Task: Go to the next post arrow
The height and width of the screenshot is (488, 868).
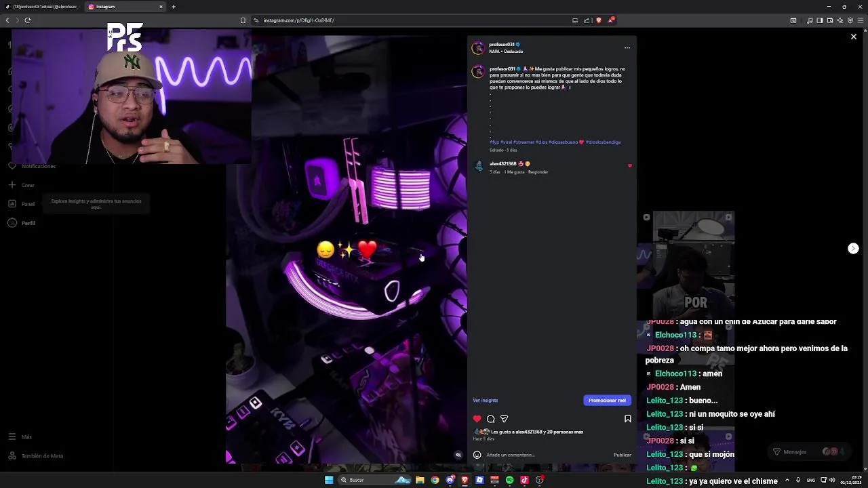Action: point(853,249)
